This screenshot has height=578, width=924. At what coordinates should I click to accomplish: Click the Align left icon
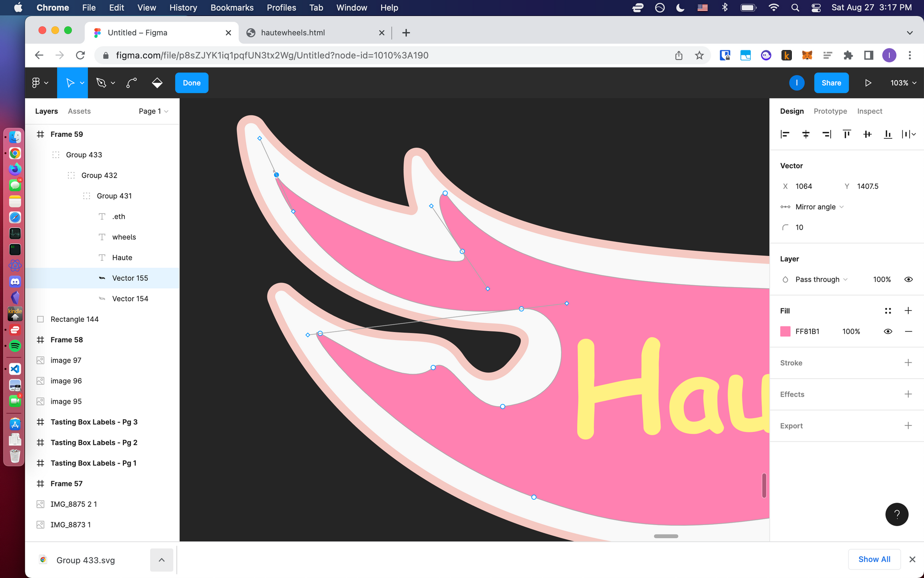(785, 134)
